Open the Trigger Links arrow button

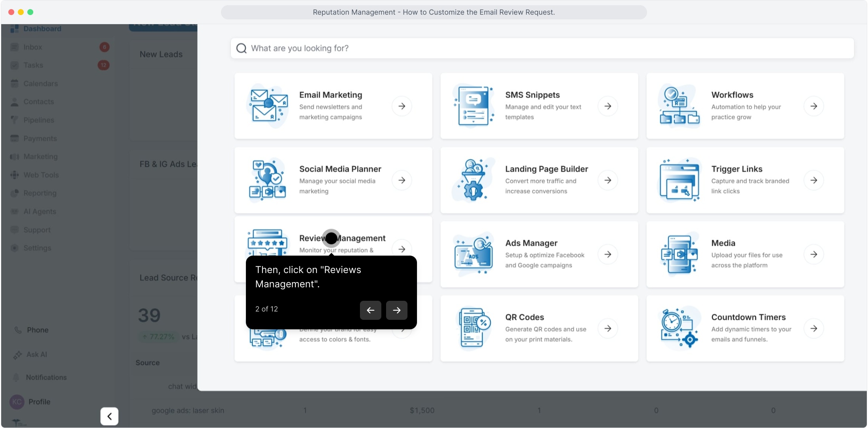coord(814,180)
